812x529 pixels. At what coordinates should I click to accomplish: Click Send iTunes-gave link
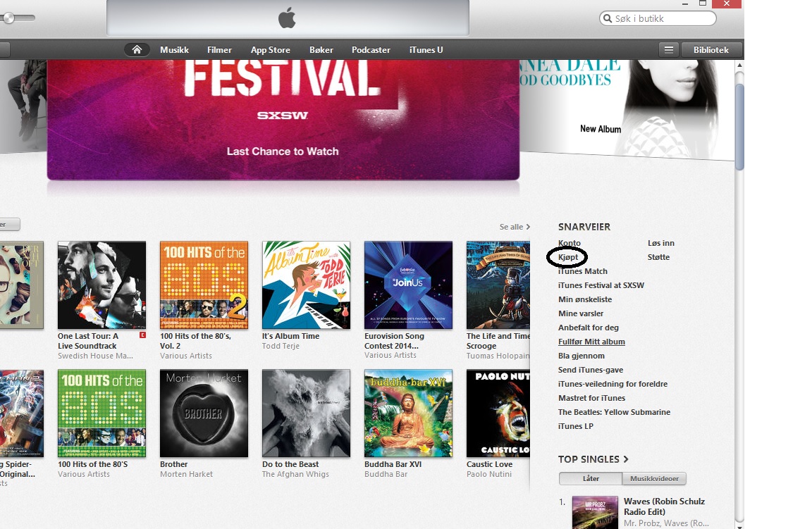591,370
